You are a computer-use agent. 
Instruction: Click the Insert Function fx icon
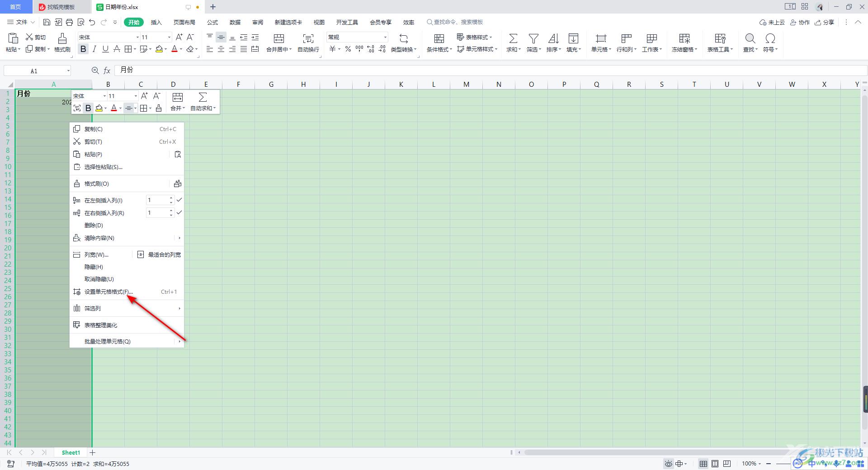tap(107, 70)
